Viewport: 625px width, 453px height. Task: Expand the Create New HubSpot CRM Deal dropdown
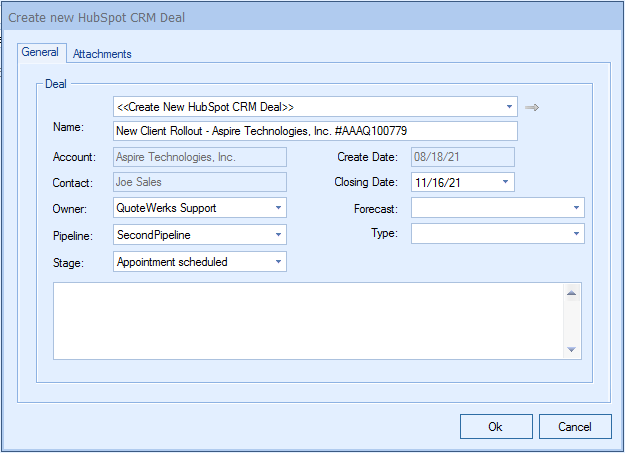[x=508, y=107]
